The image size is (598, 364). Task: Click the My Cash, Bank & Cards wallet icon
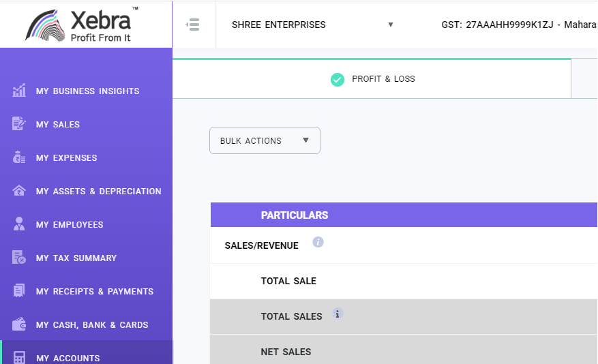19,324
